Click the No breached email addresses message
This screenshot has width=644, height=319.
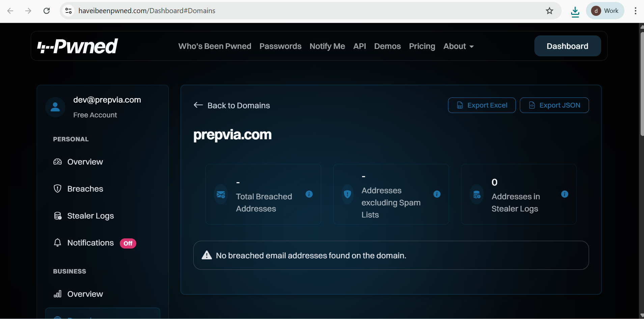[311, 256]
